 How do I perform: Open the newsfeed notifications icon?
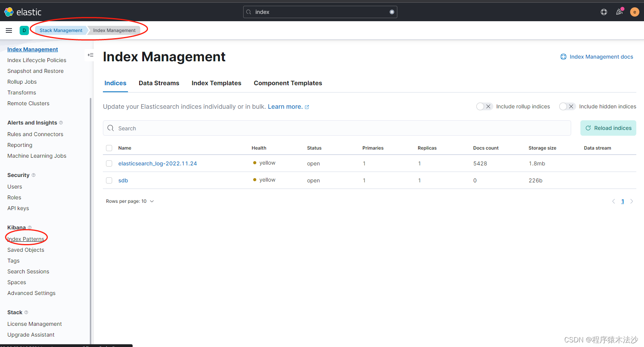coord(619,12)
